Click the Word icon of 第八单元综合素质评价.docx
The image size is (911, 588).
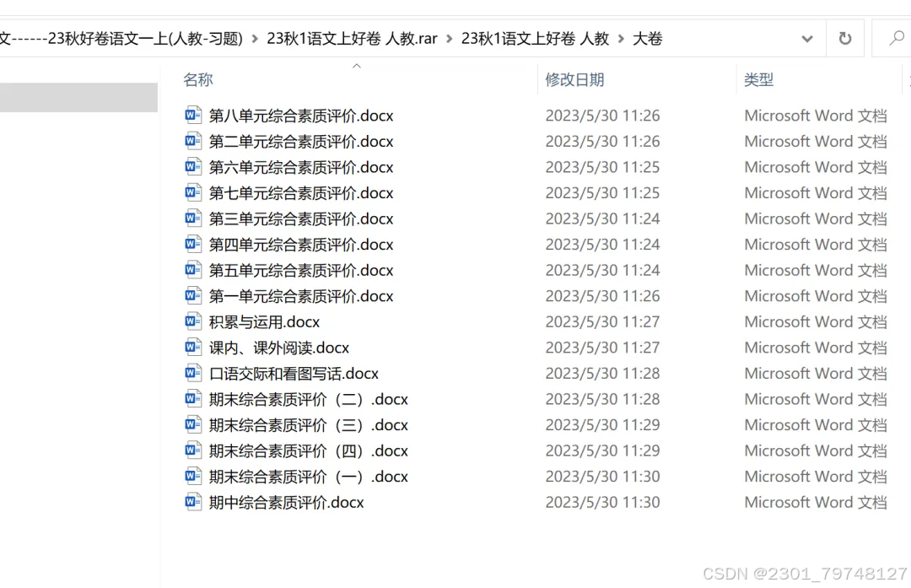193,115
